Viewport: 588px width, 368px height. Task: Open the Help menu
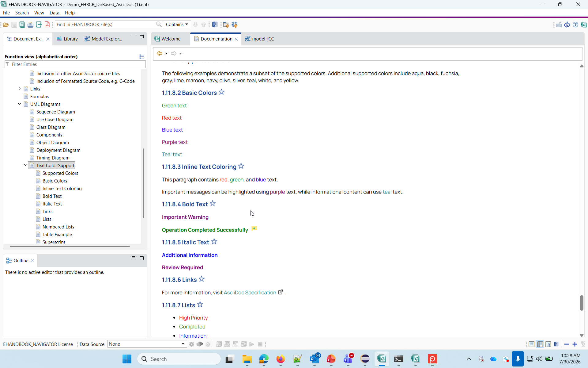pyautogui.click(x=70, y=13)
